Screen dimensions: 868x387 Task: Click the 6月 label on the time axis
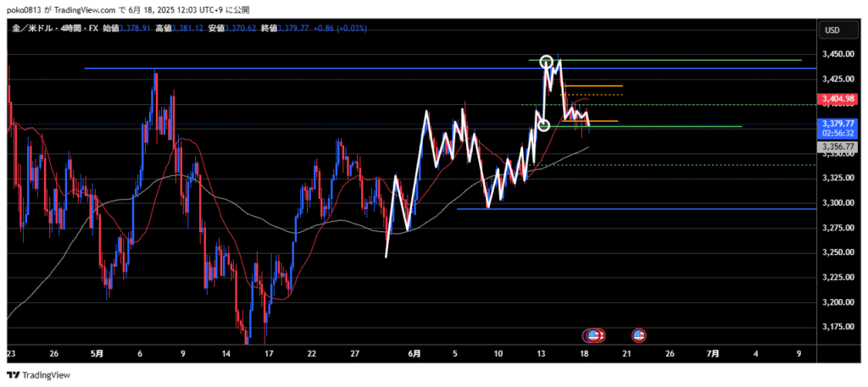414,354
